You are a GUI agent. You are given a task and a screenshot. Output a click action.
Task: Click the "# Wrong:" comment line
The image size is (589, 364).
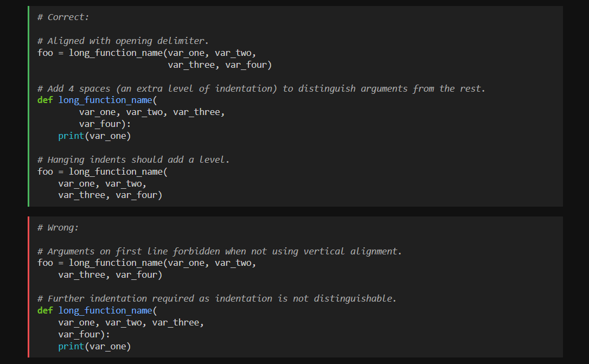point(58,227)
